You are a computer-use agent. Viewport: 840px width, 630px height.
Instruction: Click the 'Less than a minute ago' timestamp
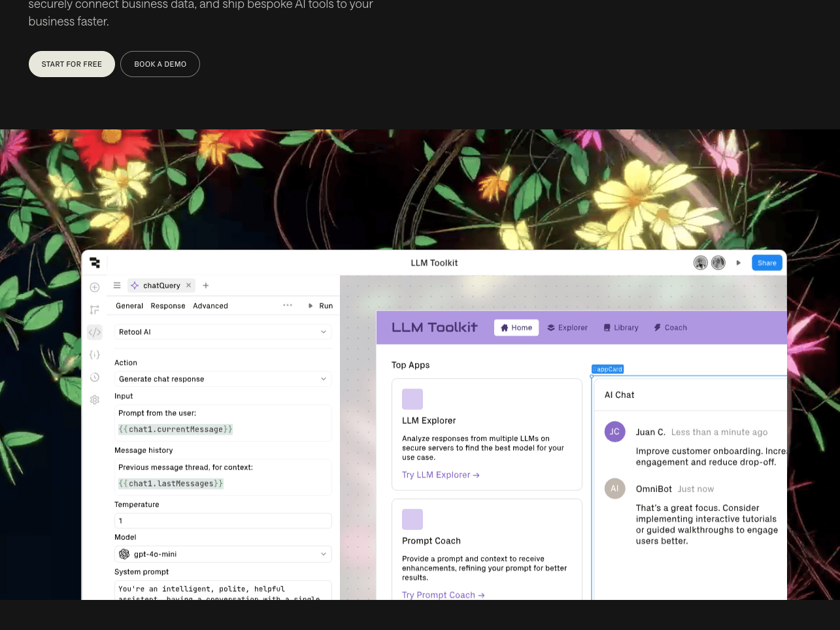[720, 432]
